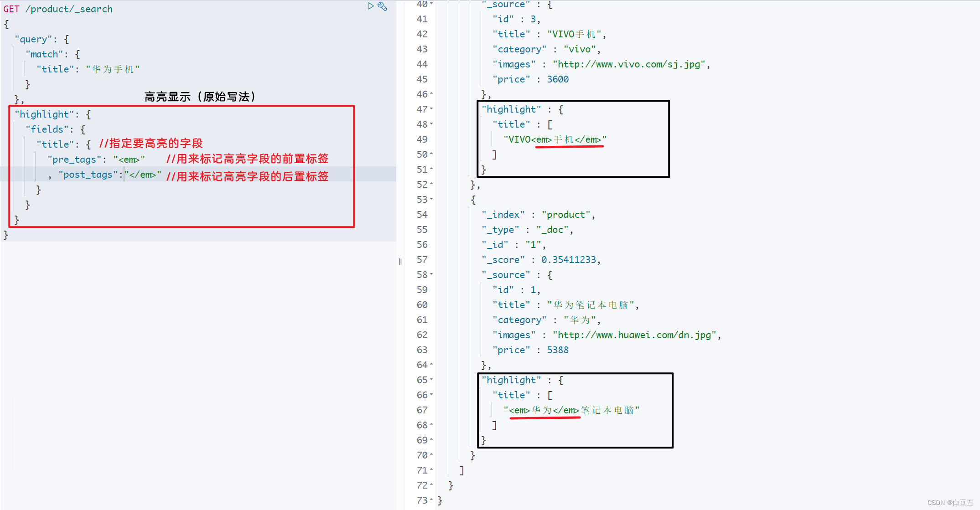Toggle fold marker at line 73
The image size is (980, 510).
click(x=431, y=500)
